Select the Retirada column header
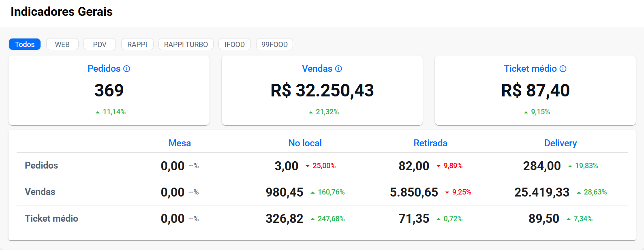 [x=430, y=143]
